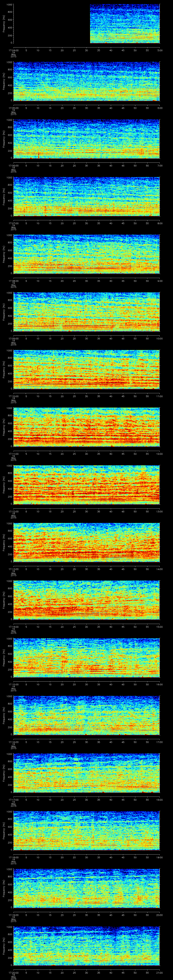Select the spectrogram plot beginning 17:18:00
The image size is (173, 980).
[x=87, y=831]
